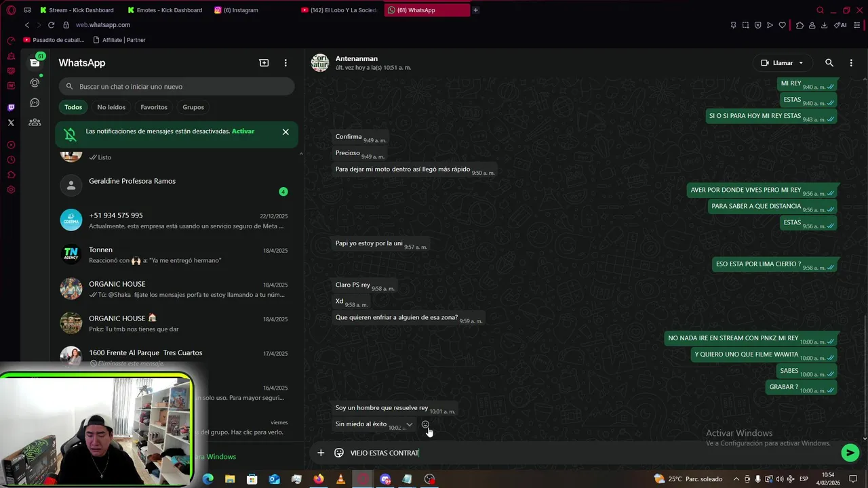Click the ad blocker shield icon
The width and height of the screenshot is (868, 488).
coord(757,25)
